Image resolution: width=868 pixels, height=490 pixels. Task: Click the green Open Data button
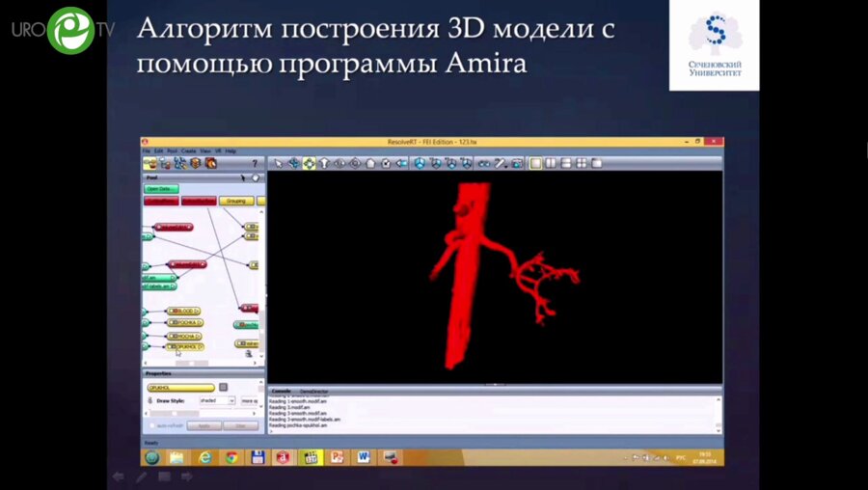[161, 189]
